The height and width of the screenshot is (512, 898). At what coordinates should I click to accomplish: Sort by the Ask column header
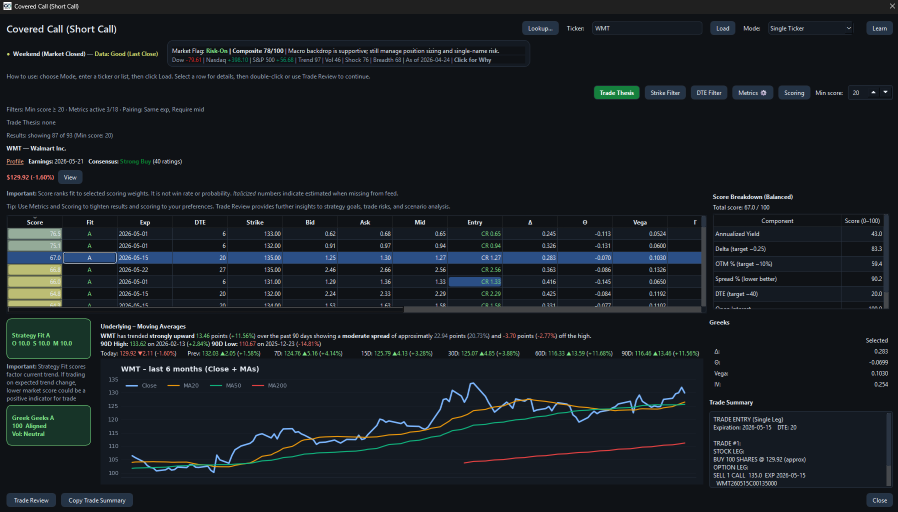click(x=365, y=222)
